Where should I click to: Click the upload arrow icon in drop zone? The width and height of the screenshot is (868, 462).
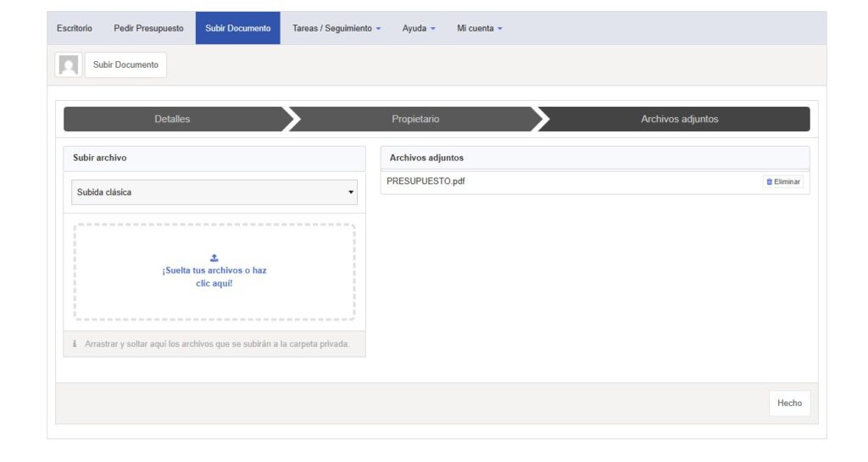pos(214,258)
